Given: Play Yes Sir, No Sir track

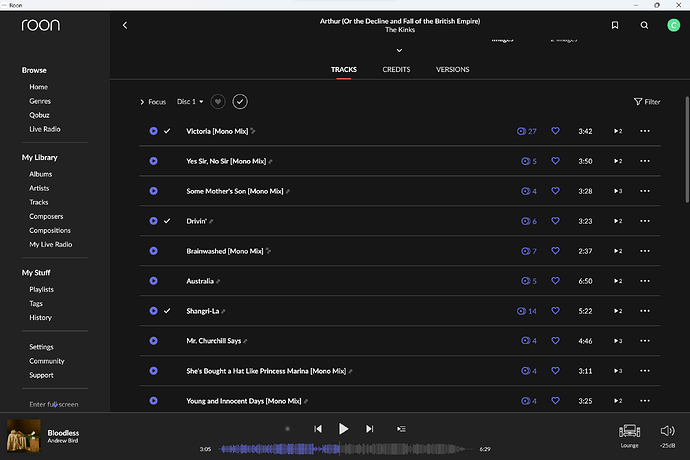Looking at the screenshot, I should pyautogui.click(x=153, y=161).
